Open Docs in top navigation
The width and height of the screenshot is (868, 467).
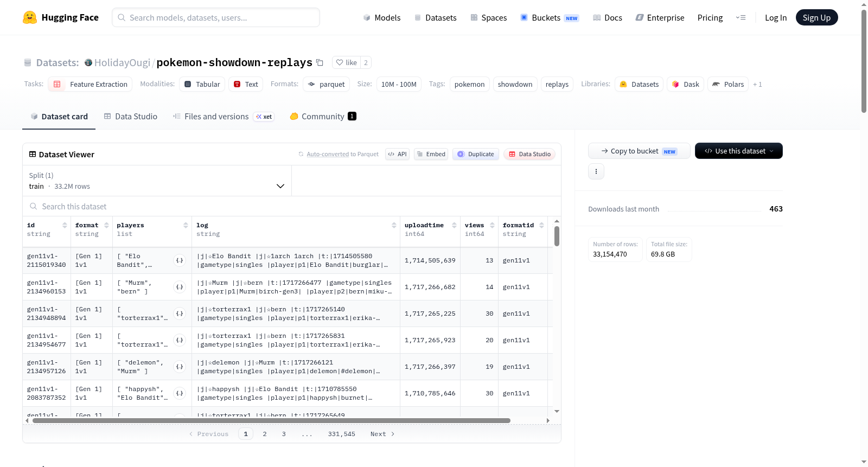(608, 17)
